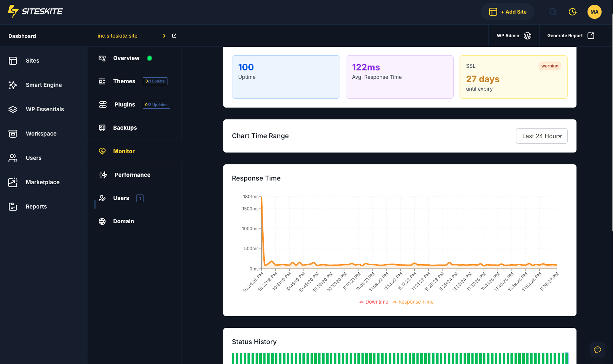Click the Generate Report button
Screen dimensions: 613x364
(x=565, y=36)
